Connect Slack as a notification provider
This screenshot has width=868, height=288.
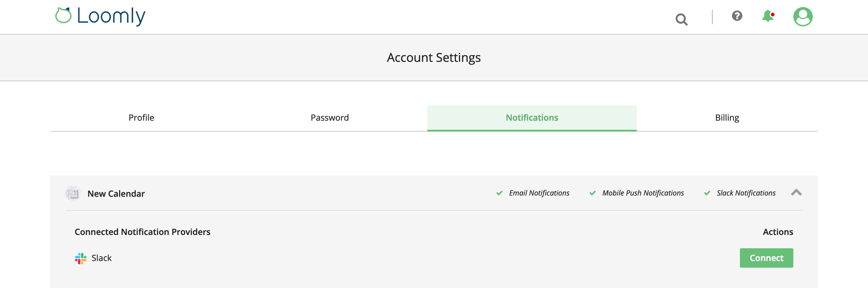coord(766,258)
